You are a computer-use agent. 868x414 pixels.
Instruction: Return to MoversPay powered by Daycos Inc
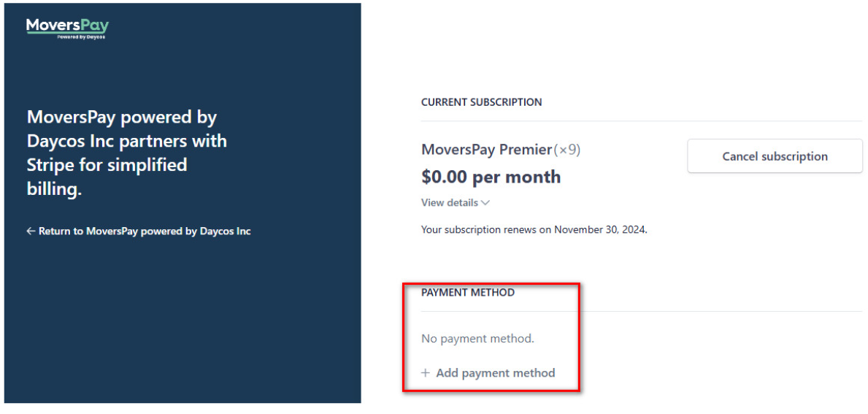pyautogui.click(x=139, y=231)
